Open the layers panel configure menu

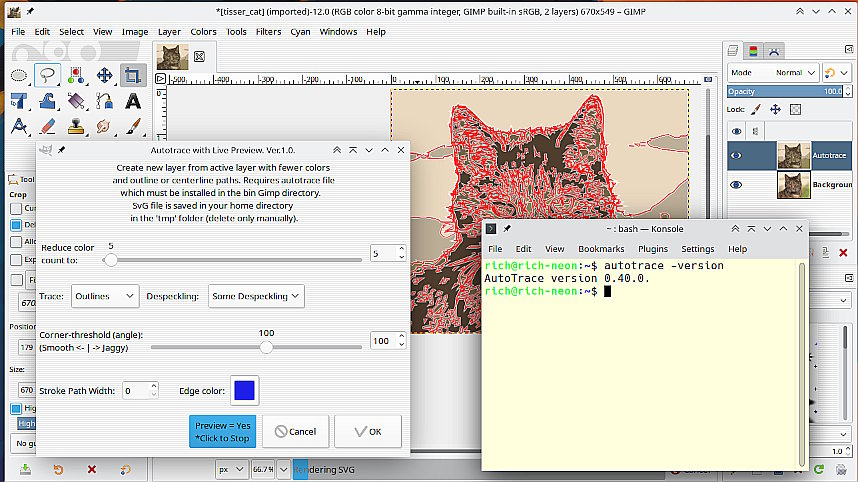click(849, 49)
